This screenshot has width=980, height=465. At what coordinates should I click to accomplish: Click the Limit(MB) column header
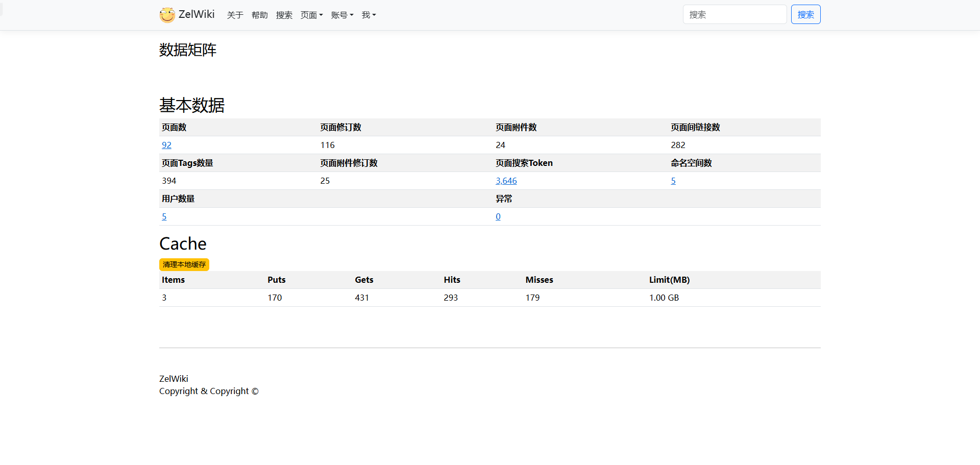[669, 280]
